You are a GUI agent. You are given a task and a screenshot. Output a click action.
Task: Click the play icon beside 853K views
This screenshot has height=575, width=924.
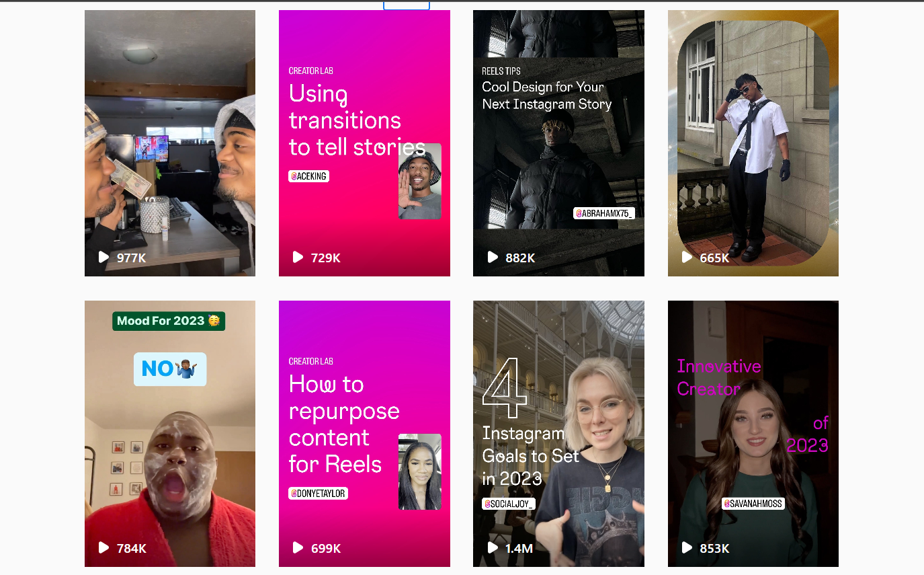[x=687, y=547]
